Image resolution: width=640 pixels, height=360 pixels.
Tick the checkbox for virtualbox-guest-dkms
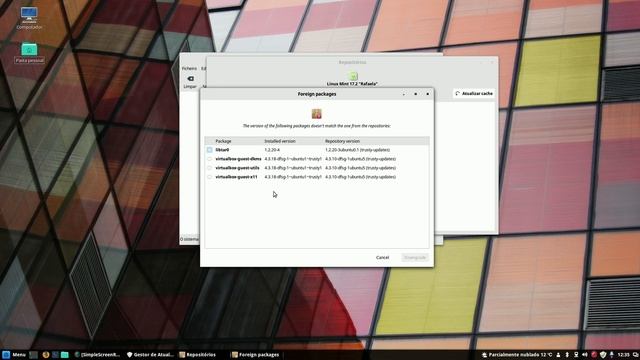click(209, 159)
